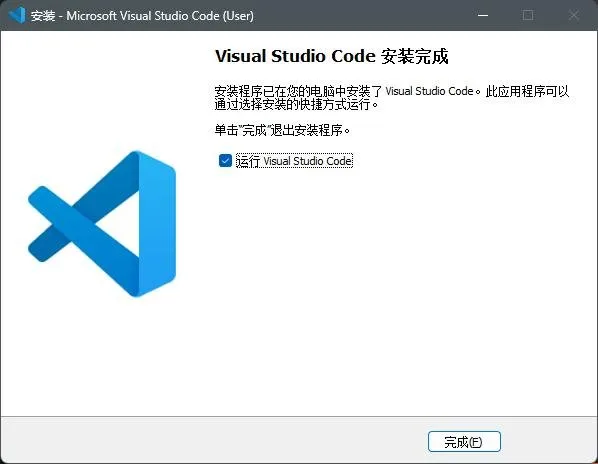Click the 完成(F) button
The width and height of the screenshot is (598, 464).
click(x=464, y=442)
